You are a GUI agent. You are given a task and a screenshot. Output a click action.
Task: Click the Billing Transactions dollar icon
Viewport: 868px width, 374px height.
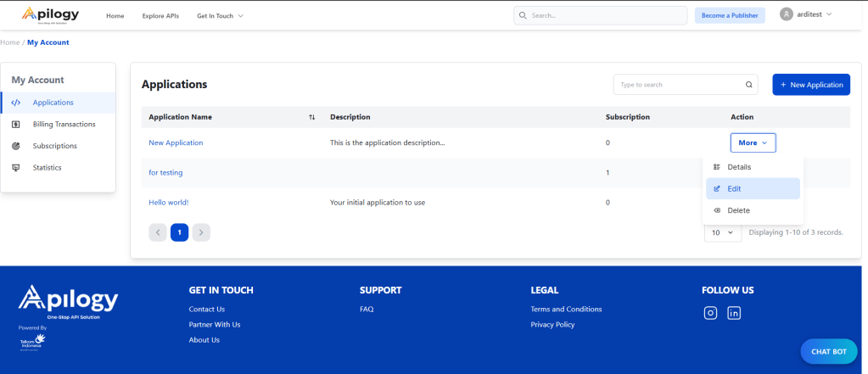click(x=15, y=124)
